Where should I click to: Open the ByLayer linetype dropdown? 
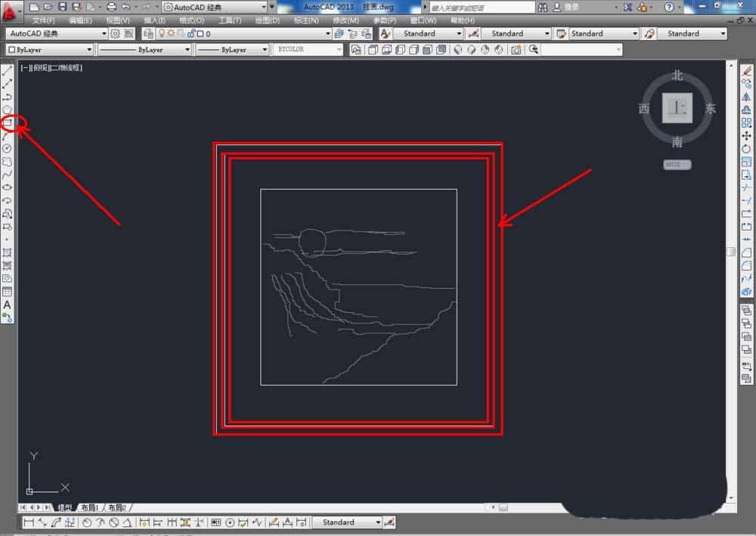click(x=187, y=50)
